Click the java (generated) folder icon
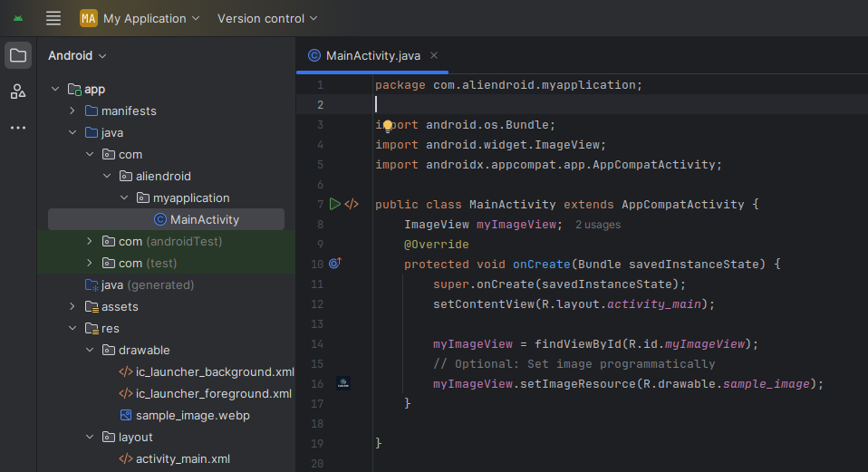Screen dimensions: 868x472 tap(92, 285)
